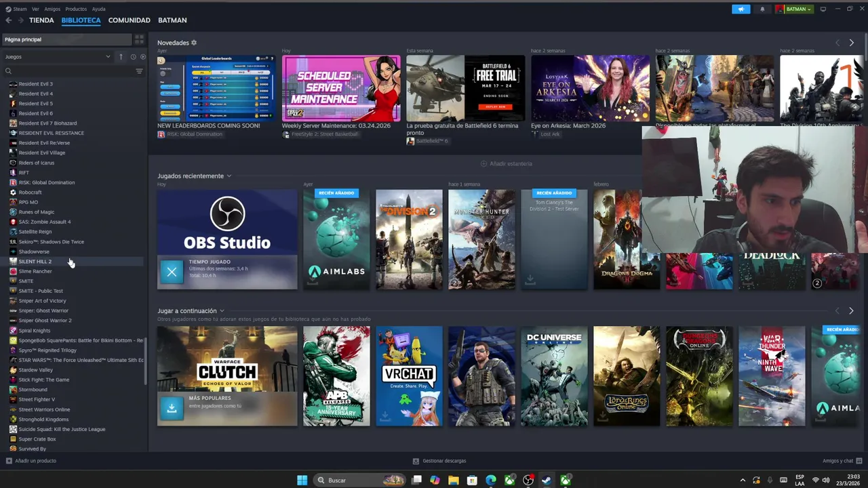The image size is (868, 488).
Task: Open the Battlefield 6 Free Trial news thumbnail
Action: pyautogui.click(x=466, y=88)
